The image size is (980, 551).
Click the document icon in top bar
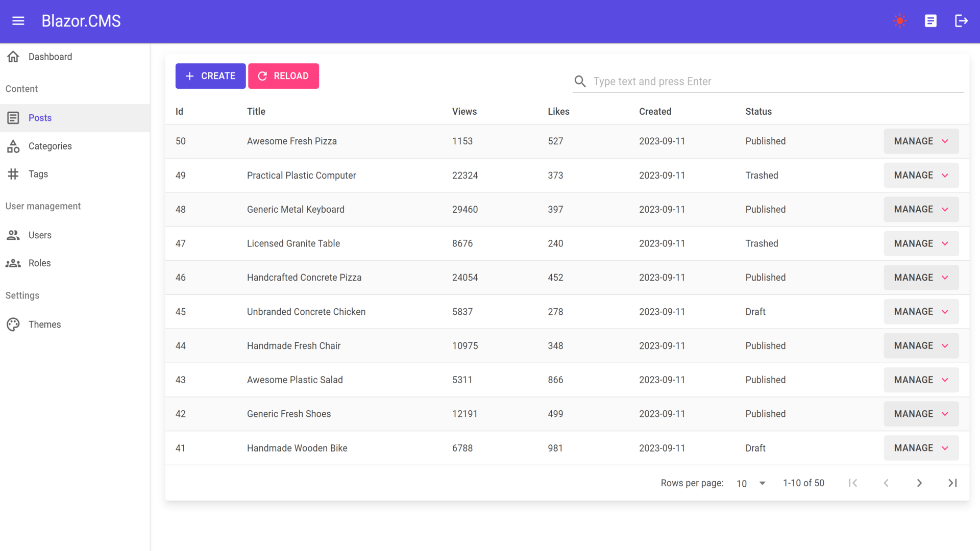coord(930,21)
